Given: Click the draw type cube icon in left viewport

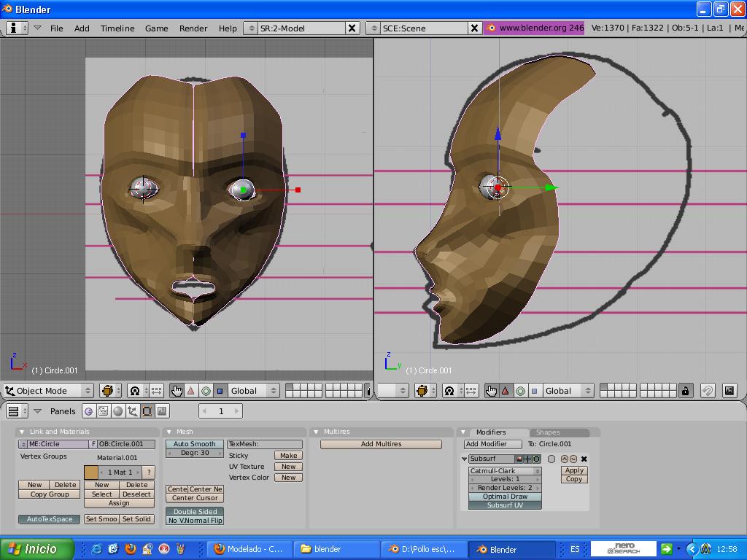Looking at the screenshot, I should pyautogui.click(x=107, y=391).
